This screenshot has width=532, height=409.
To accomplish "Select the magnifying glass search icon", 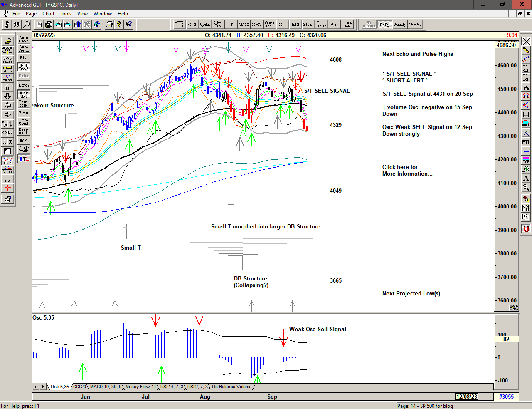I will coord(26,25).
